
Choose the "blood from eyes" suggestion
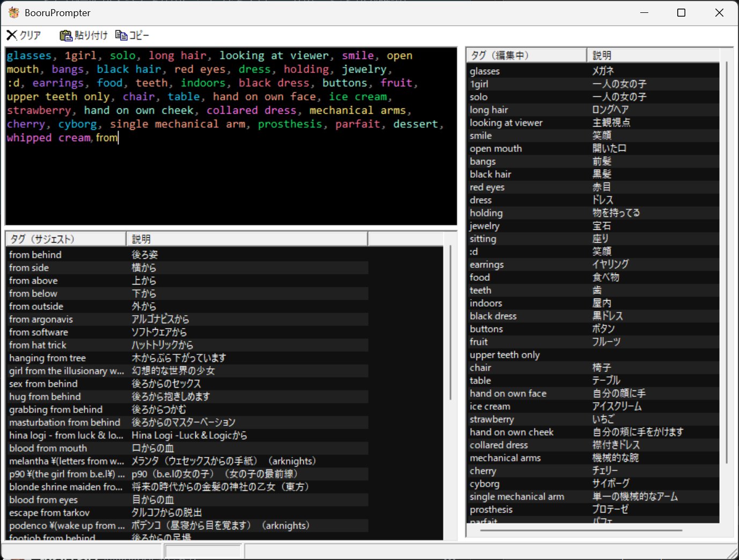[187, 499]
